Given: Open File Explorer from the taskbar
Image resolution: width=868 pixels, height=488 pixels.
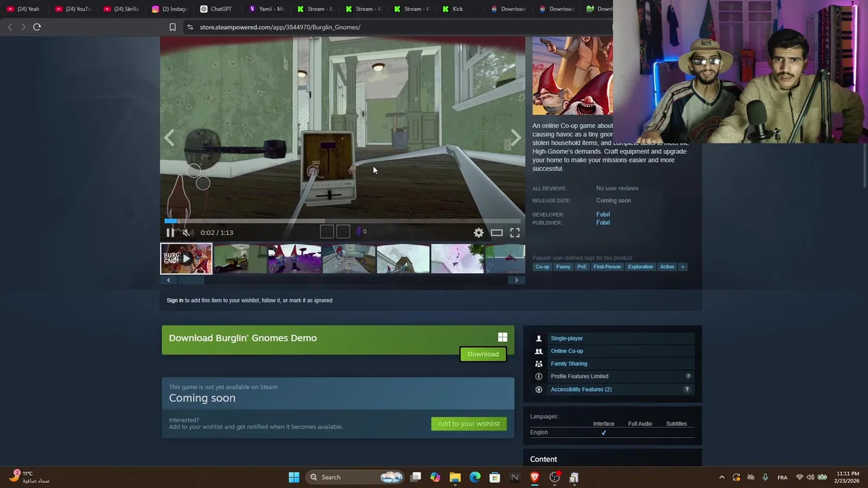Looking at the screenshot, I should click(455, 477).
